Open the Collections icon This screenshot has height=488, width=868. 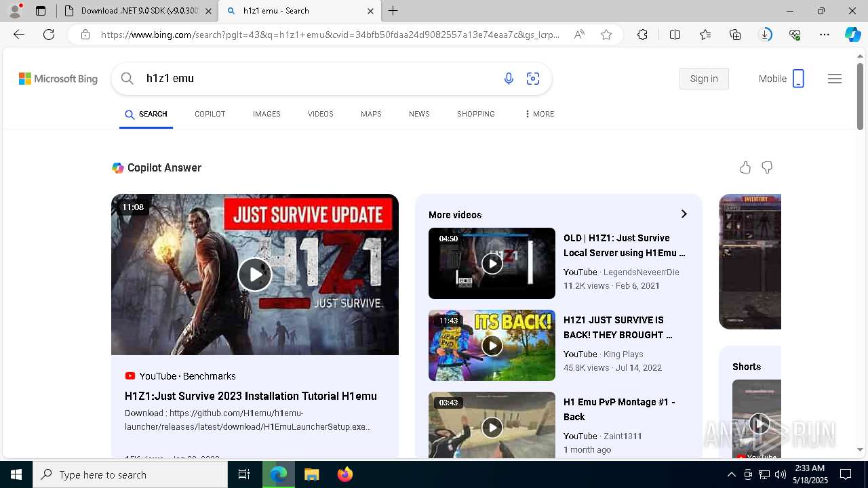735,35
